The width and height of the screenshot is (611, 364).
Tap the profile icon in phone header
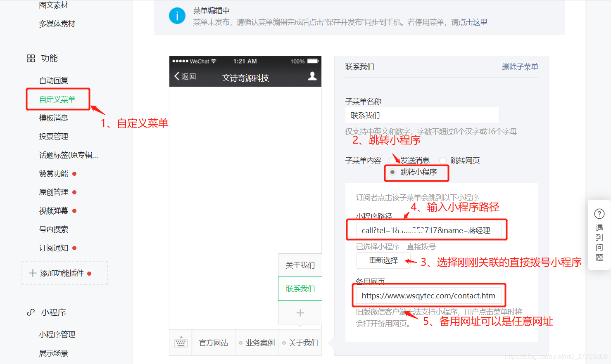click(x=312, y=76)
